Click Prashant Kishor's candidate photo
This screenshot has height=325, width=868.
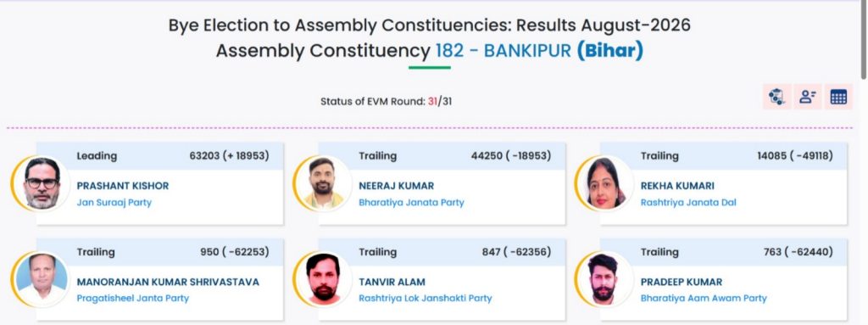pyautogui.click(x=42, y=183)
